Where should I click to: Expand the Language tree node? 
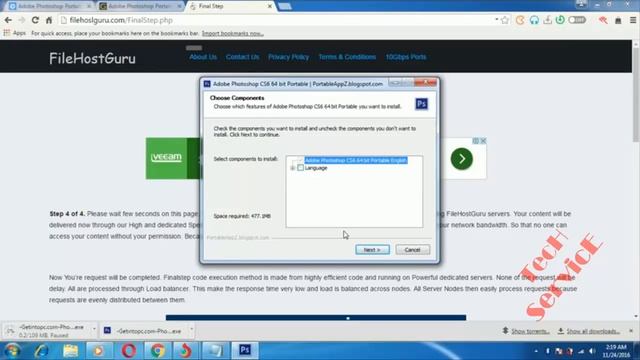pyautogui.click(x=292, y=168)
